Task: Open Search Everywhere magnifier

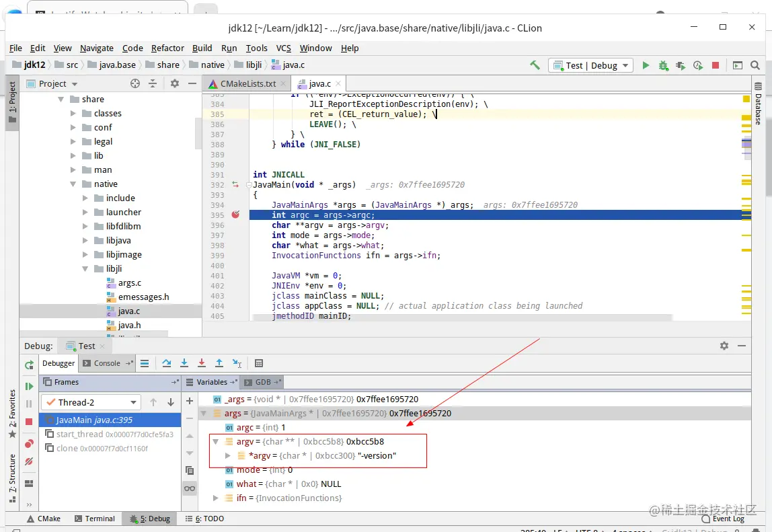Action: 755,65
